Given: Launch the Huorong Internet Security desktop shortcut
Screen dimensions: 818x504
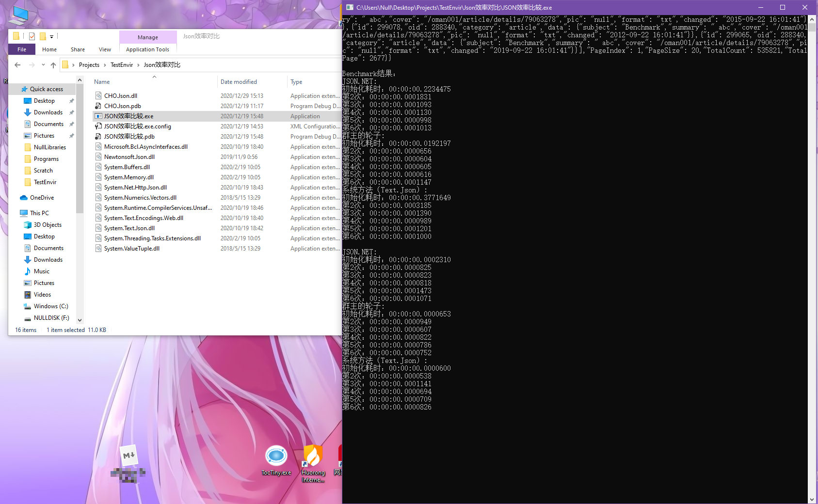Looking at the screenshot, I should coord(313,464).
